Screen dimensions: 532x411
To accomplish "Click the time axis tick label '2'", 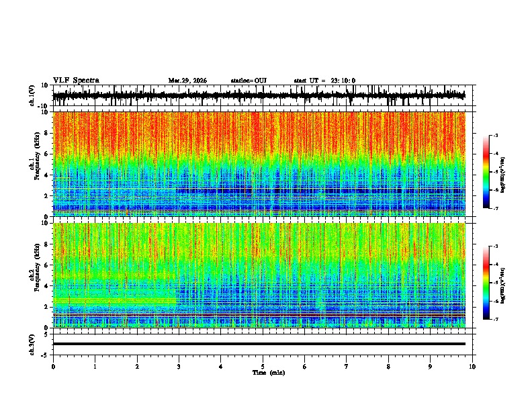I will pyautogui.click(x=137, y=367).
